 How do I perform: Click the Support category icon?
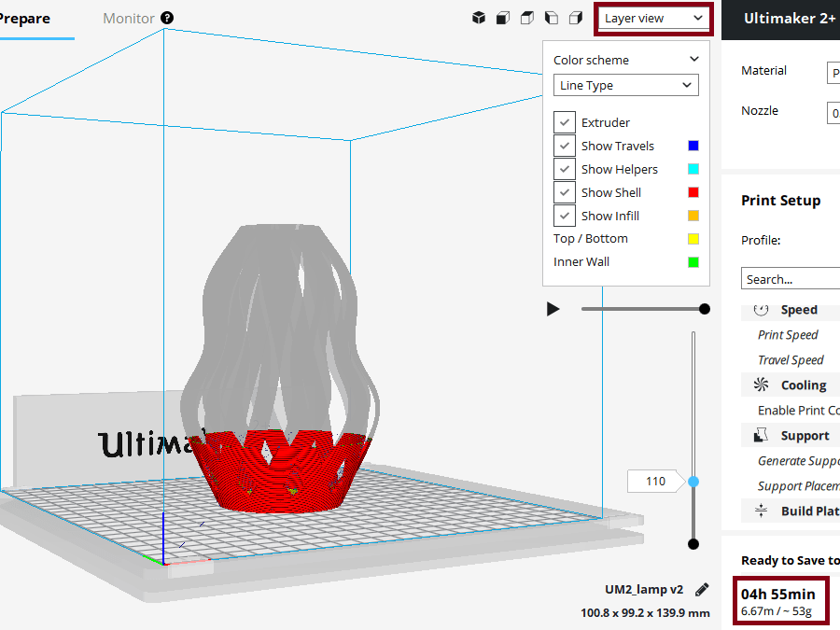761,435
